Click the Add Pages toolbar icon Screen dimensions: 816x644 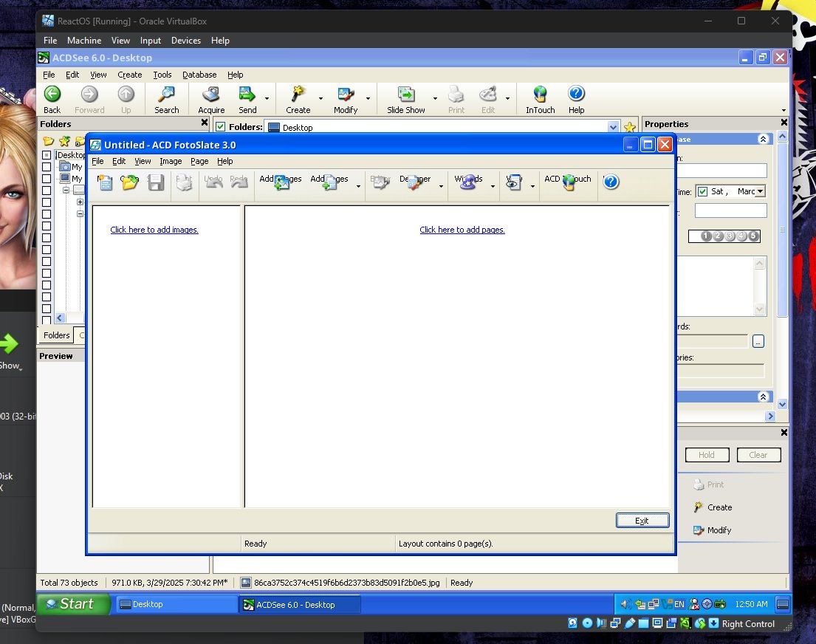click(x=329, y=182)
